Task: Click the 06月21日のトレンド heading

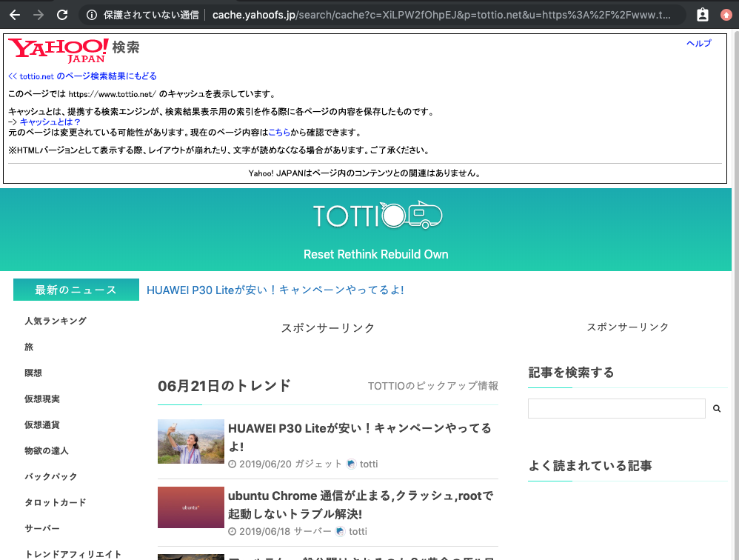Action: click(x=224, y=386)
